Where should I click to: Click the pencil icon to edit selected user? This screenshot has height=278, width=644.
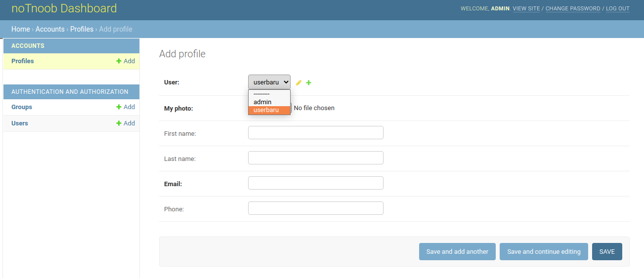299,83
